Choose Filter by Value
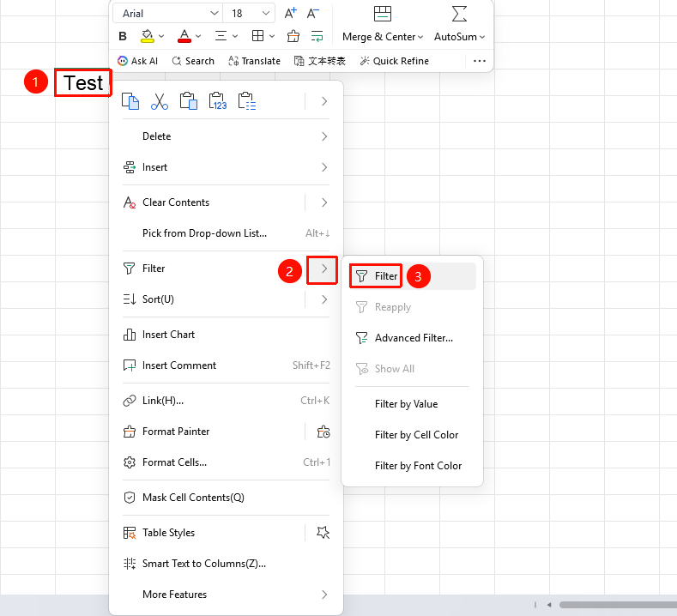The image size is (677, 616). tap(413, 404)
